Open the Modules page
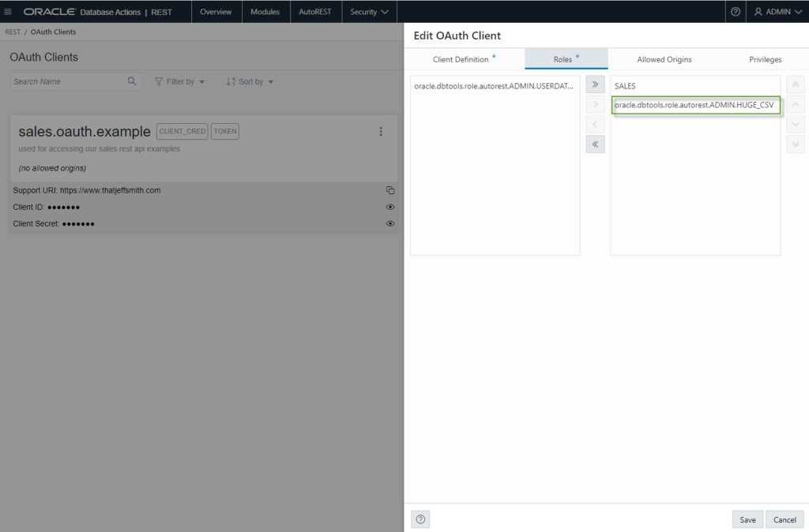809x532 pixels. pos(265,11)
